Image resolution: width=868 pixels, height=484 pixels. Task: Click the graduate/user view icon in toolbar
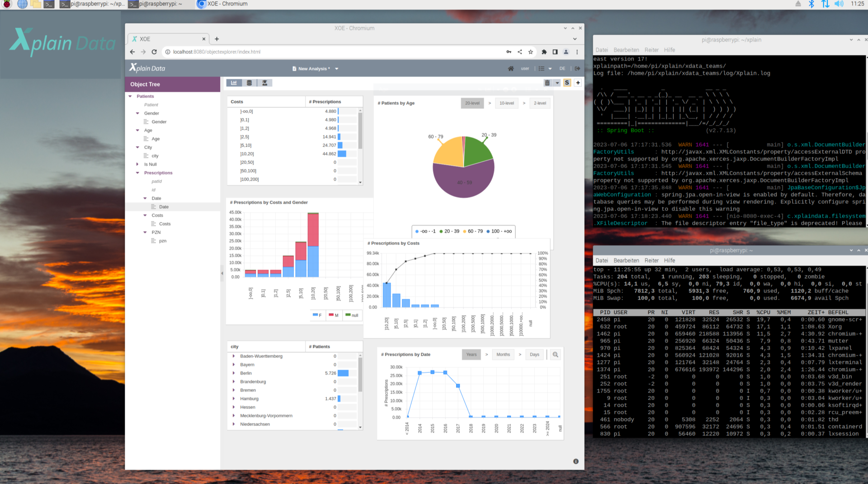pyautogui.click(x=265, y=83)
